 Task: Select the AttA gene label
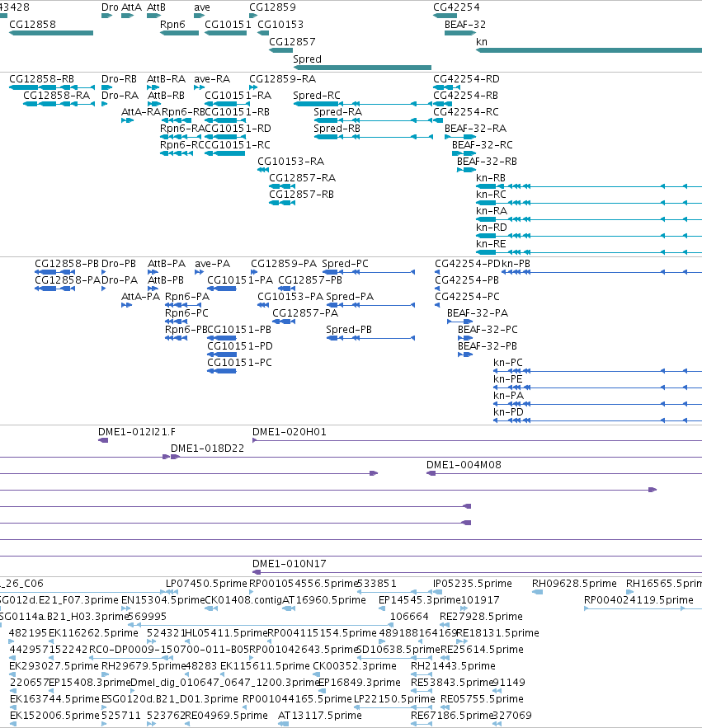131,7
